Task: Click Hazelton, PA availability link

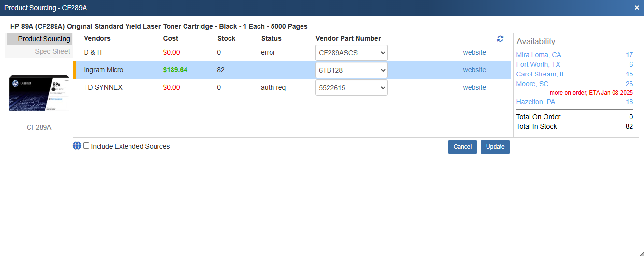Action: [536, 102]
